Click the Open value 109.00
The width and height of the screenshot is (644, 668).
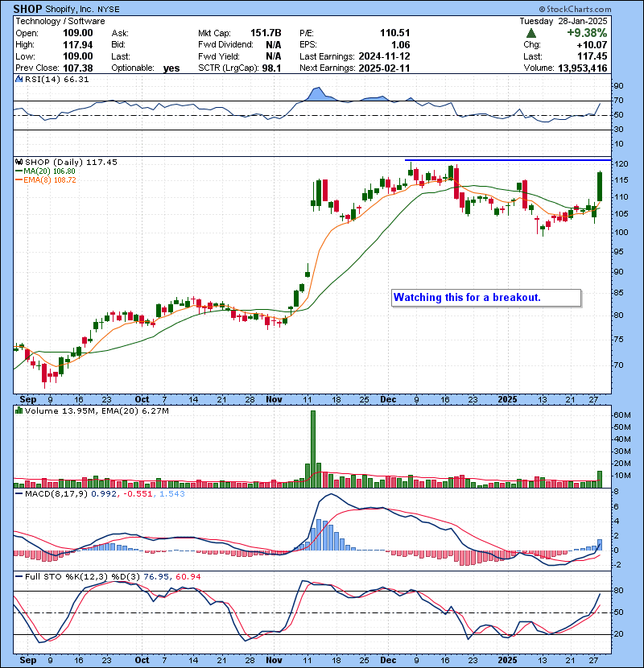pos(78,33)
